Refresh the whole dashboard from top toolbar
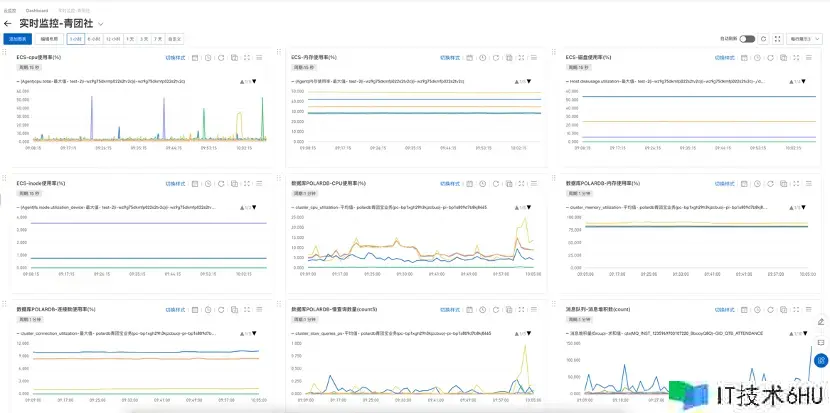The image size is (830, 414). pos(763,38)
